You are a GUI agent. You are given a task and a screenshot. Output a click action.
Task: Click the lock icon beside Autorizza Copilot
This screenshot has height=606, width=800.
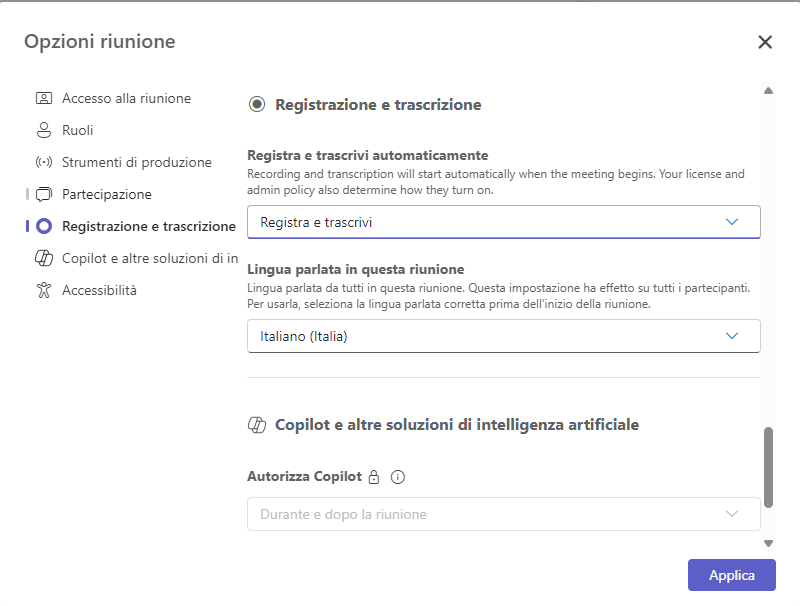[x=374, y=477]
